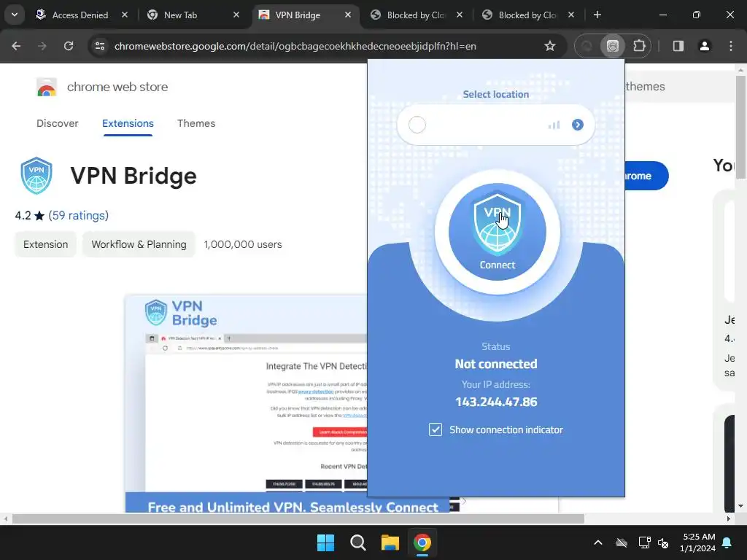Click the 143.244.47.86 IP address text
Screen dimensions: 747x560
tap(496, 402)
